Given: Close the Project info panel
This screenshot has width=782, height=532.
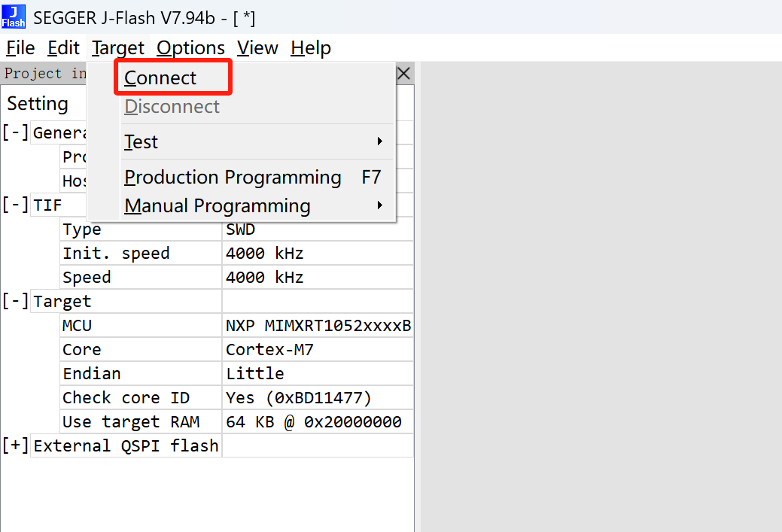Looking at the screenshot, I should click(x=404, y=74).
